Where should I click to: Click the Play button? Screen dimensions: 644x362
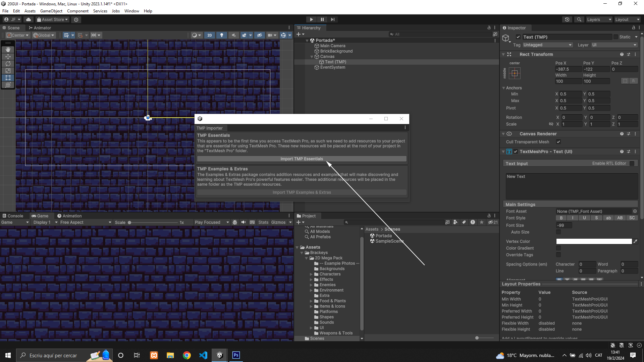tap(311, 19)
